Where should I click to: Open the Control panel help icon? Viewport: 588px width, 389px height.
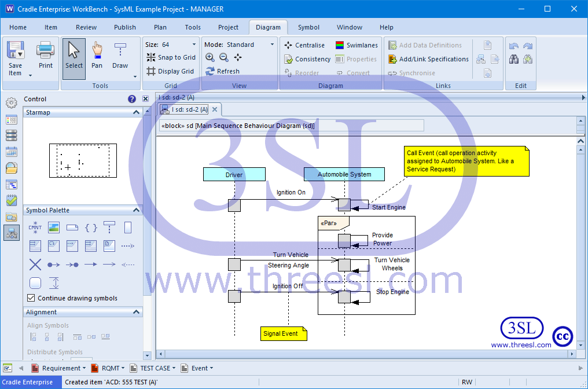pos(131,99)
